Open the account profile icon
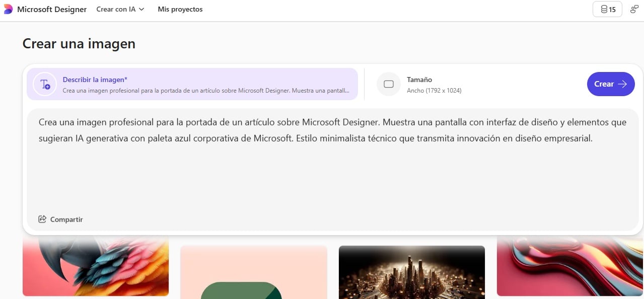644x299 pixels. point(634,9)
